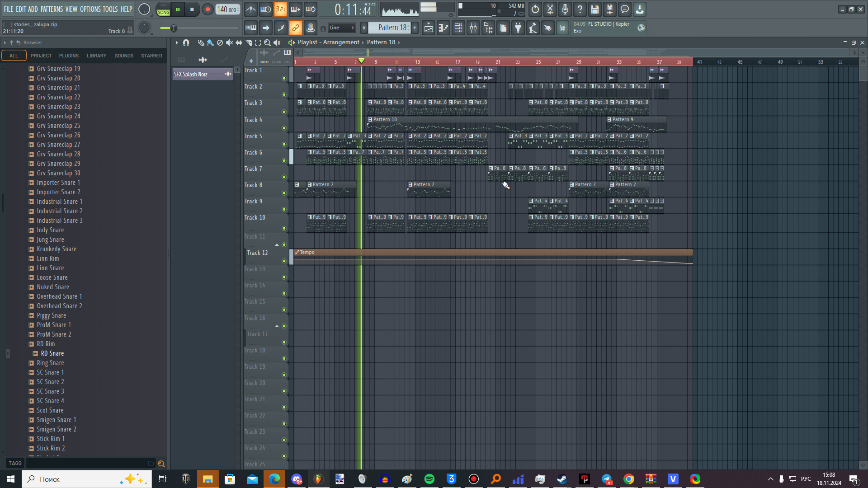The height and width of the screenshot is (488, 868).
Task: Open the Channel rack icon
Action: 458,28
